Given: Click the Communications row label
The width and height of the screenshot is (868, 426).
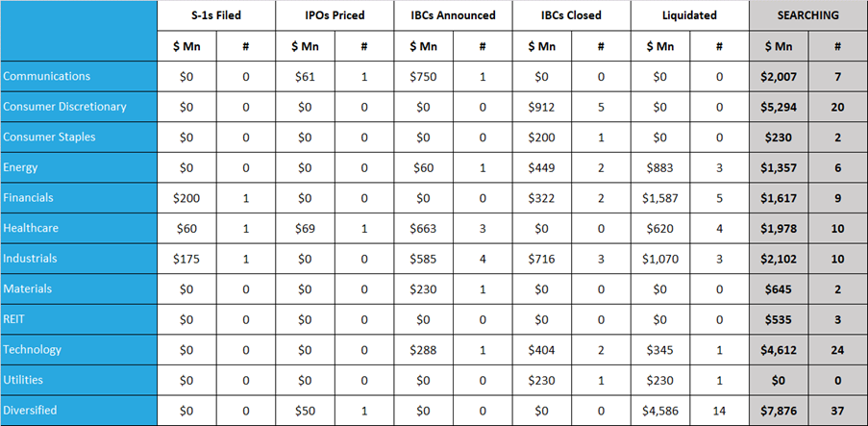Looking at the screenshot, I should 46,76.
